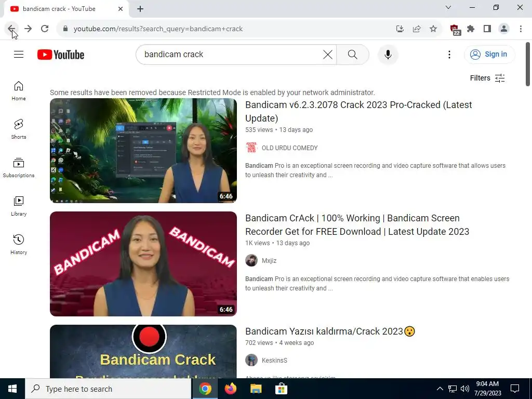Click the title Bandicam v6.2.3.2078 Crack 2023 Pro-Cracked
The image size is (532, 399).
[358, 111]
